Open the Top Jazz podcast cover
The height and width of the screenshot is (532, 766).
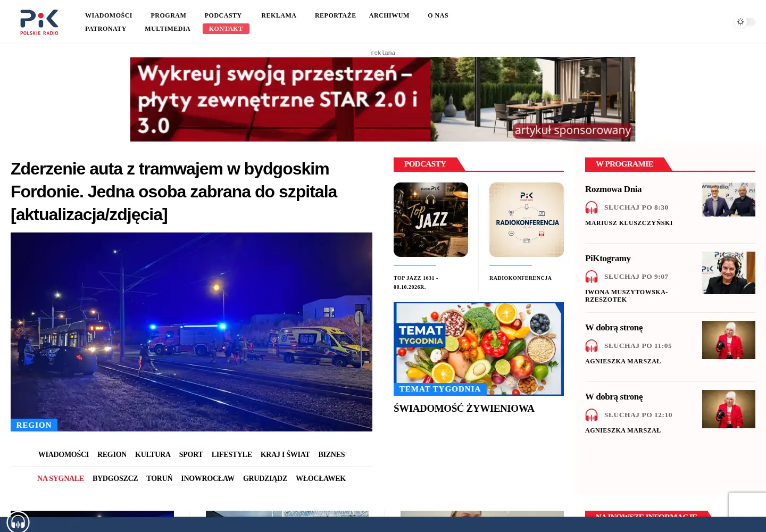click(x=431, y=220)
